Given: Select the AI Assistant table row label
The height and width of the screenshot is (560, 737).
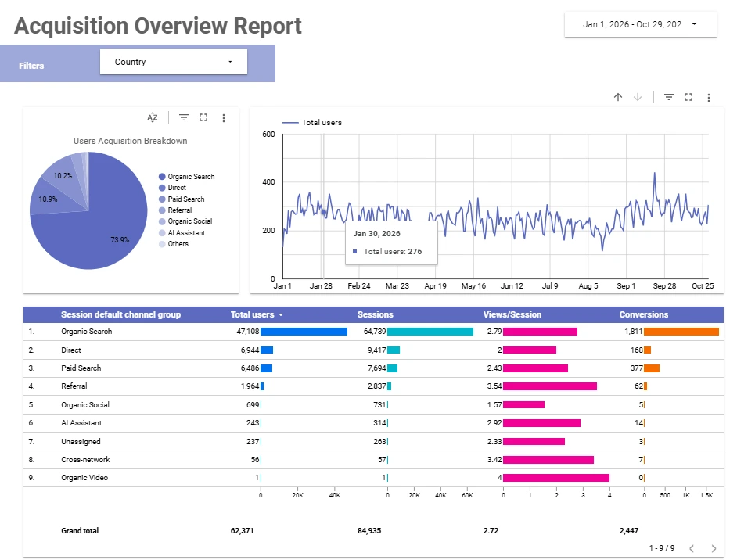Looking at the screenshot, I should [81, 423].
